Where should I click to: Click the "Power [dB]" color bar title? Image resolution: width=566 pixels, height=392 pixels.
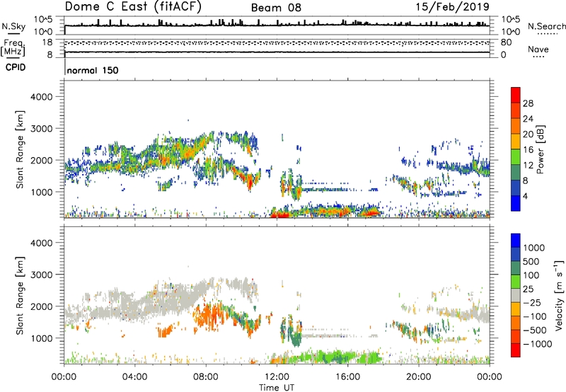pos(541,149)
